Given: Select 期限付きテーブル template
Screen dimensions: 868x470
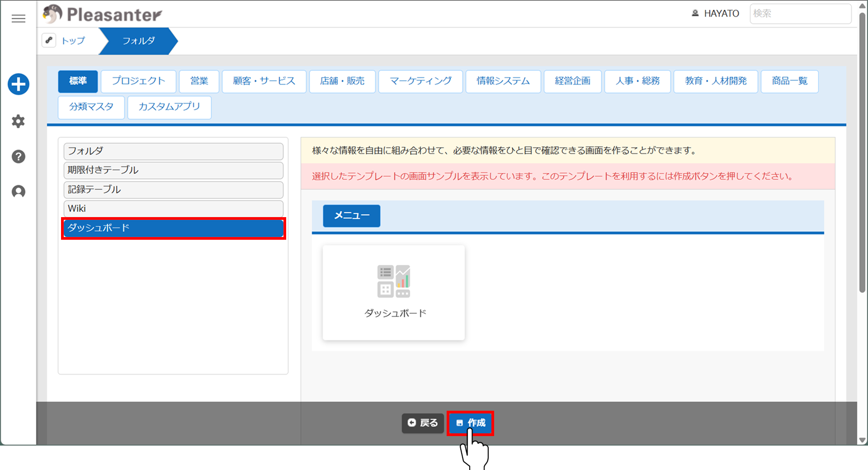Looking at the screenshot, I should click(174, 170).
